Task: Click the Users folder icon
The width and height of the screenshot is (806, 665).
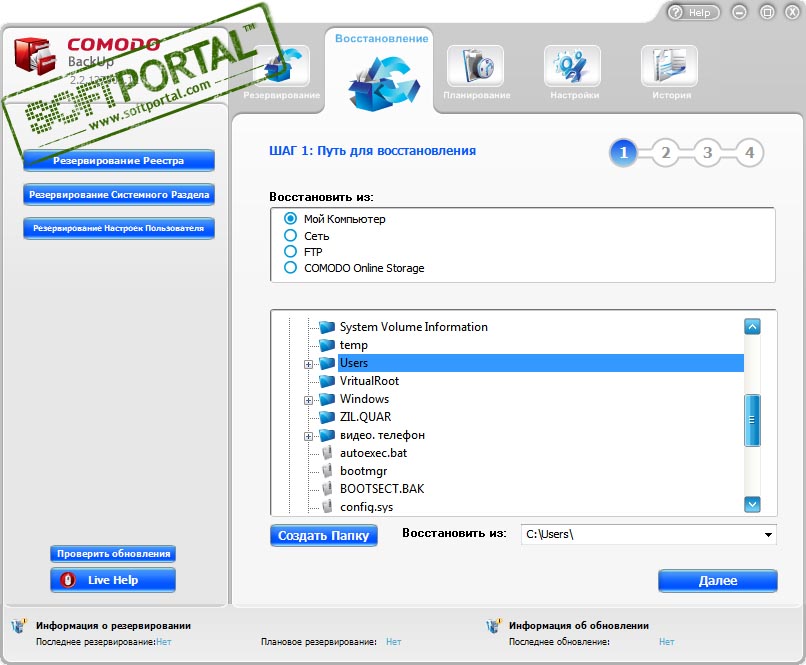Action: tap(327, 363)
